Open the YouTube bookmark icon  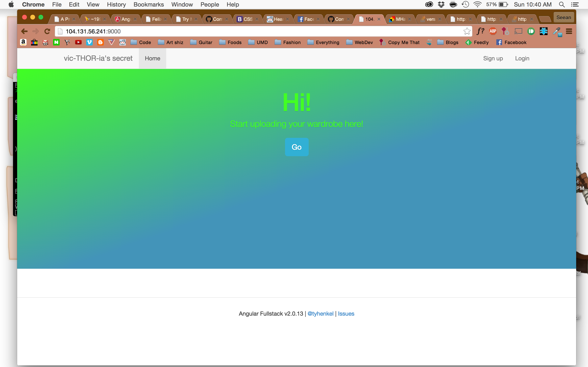click(x=78, y=42)
